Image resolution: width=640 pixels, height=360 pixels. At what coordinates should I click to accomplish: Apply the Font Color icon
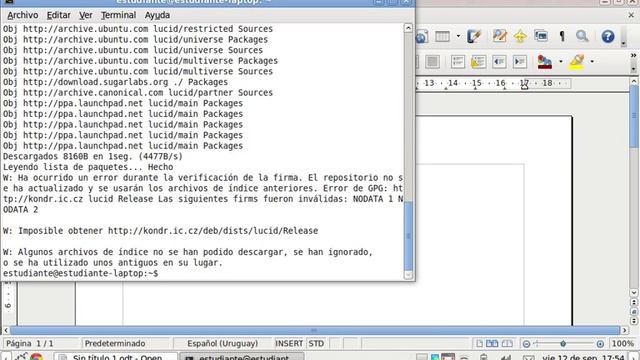[545, 62]
